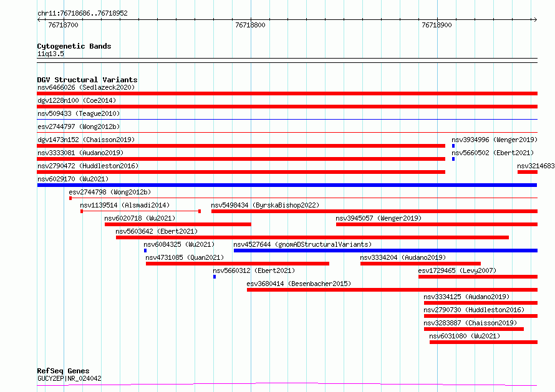Viewport: 555px width, 392px height.
Task: Click the red bar under nsv6466026
Action: [x=287, y=93]
